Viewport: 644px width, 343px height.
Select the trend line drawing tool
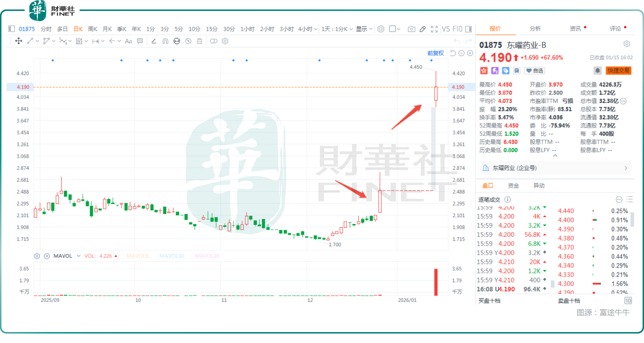(30, 41)
